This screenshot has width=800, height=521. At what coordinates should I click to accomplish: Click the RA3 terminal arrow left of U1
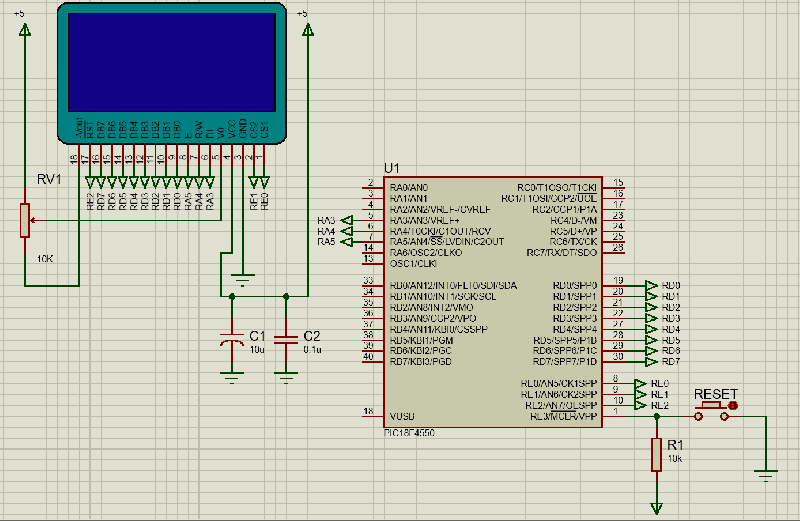pos(347,220)
